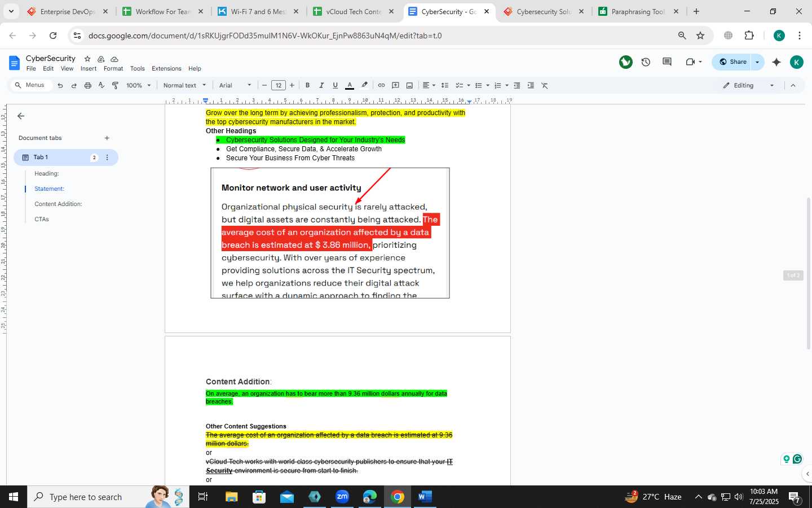812x508 pixels.
Task: Open Word from Windows taskbar
Action: (x=425, y=497)
